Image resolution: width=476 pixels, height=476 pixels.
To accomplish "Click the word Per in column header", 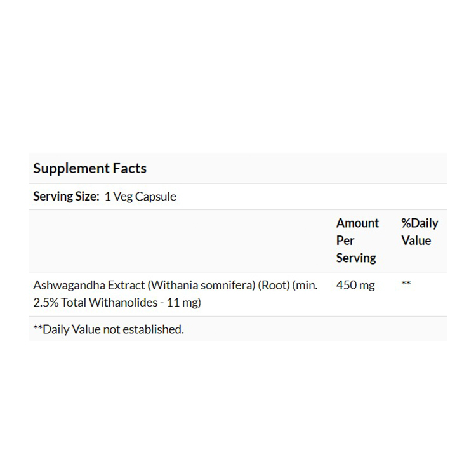I will [x=345, y=241].
